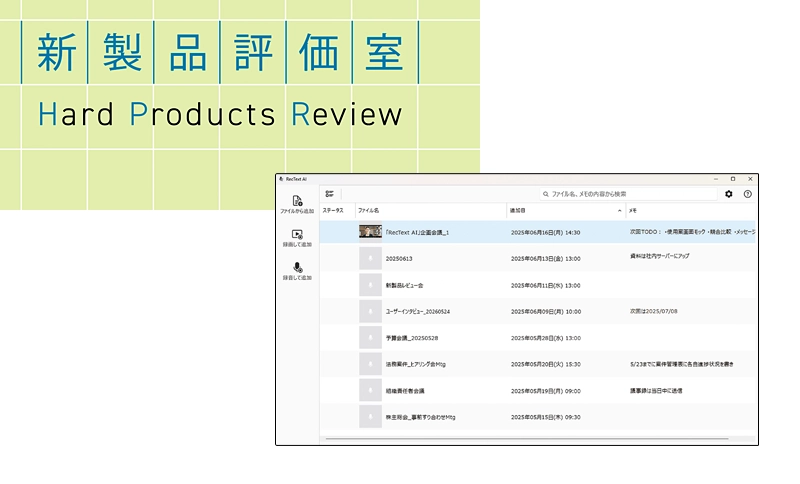Viewport: 800px width, 484px height.
Task: Sort by the ファイル名 column header
Action: click(x=368, y=210)
